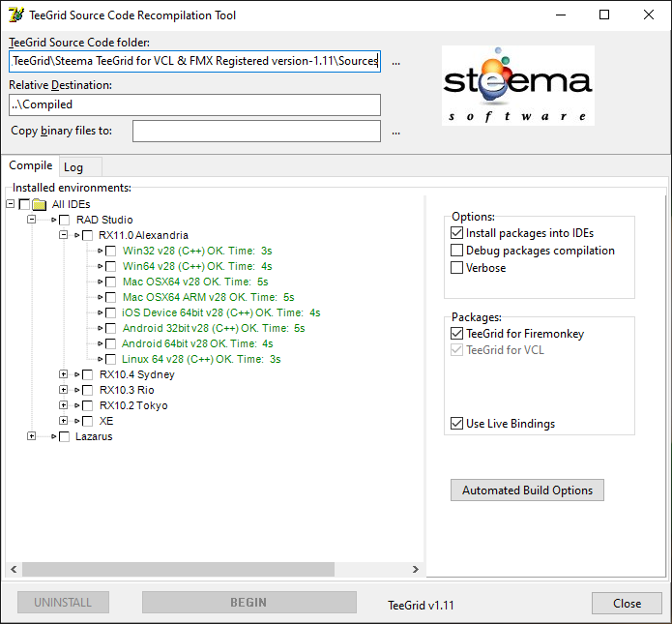The image size is (672, 624).
Task: Collapse the RAD Studio tree node
Action: (x=31, y=220)
